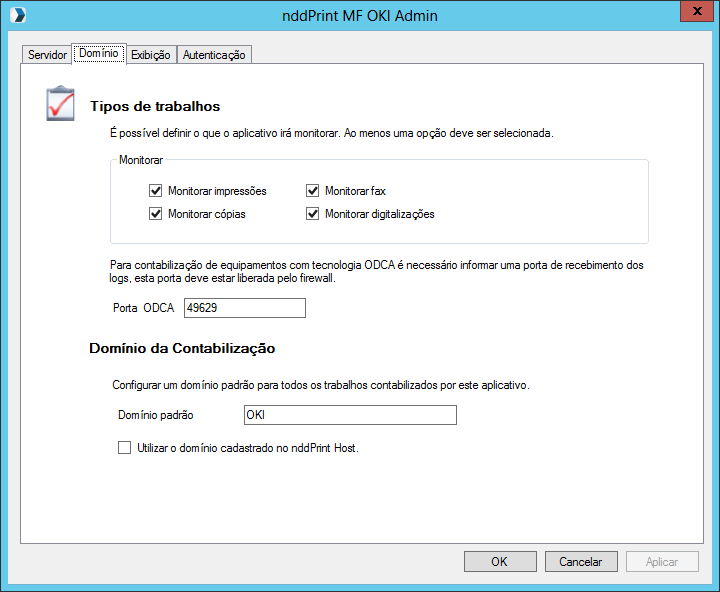The width and height of the screenshot is (720, 592).
Task: Switch to the Servidor tab
Action: point(47,55)
